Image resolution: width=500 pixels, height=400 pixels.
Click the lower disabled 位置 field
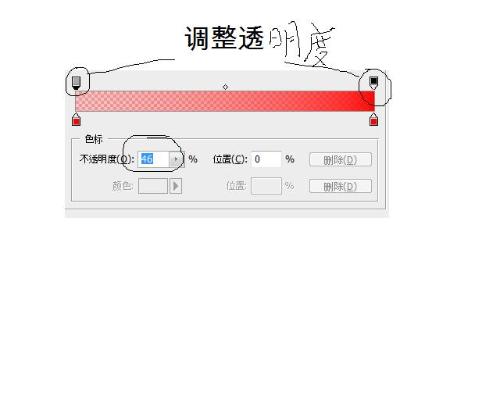tap(266, 186)
